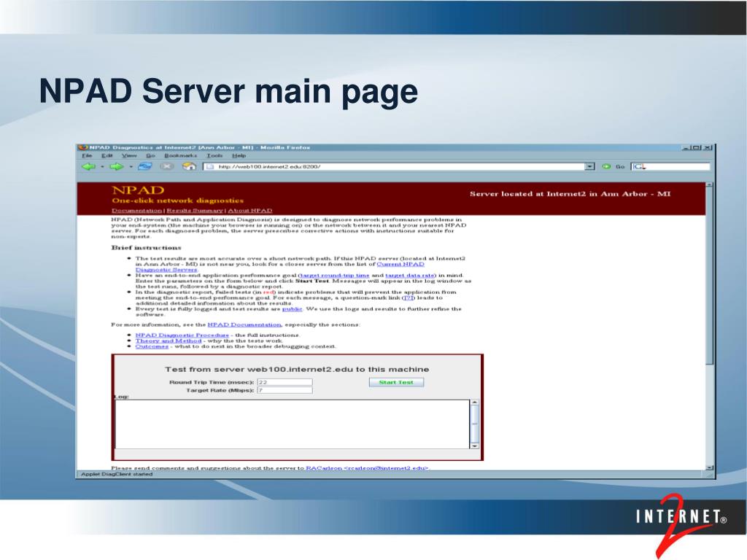Click the Start Test button
Screen dimensions: 747x560
coord(396,382)
